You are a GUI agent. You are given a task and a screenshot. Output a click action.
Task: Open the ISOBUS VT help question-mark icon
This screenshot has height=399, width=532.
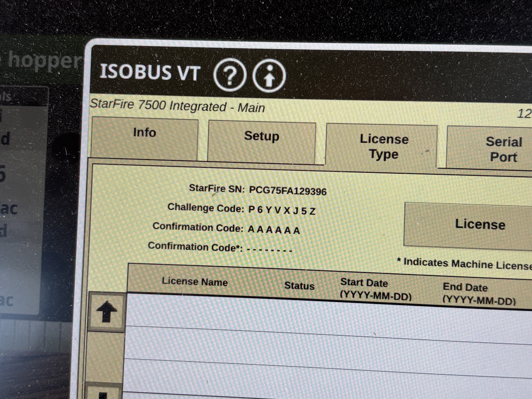click(230, 75)
